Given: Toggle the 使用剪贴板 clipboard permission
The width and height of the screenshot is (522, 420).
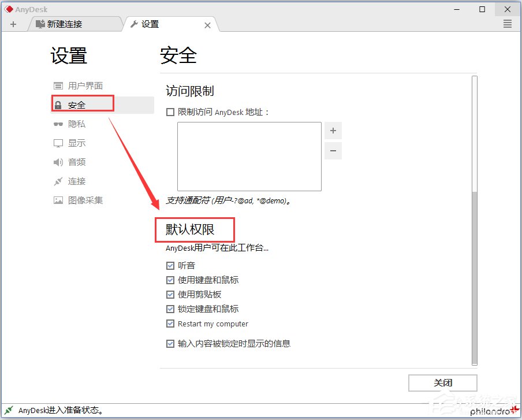Looking at the screenshot, I should (x=170, y=294).
